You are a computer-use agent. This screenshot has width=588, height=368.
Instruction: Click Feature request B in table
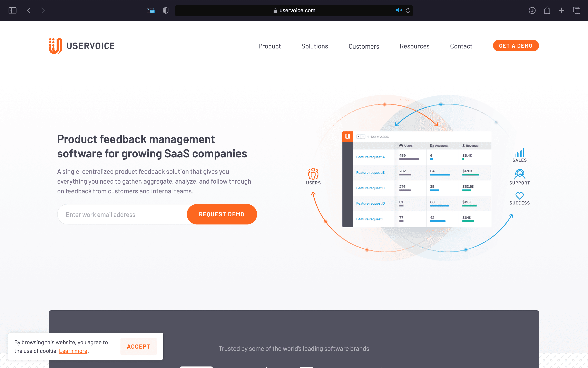pos(371,173)
